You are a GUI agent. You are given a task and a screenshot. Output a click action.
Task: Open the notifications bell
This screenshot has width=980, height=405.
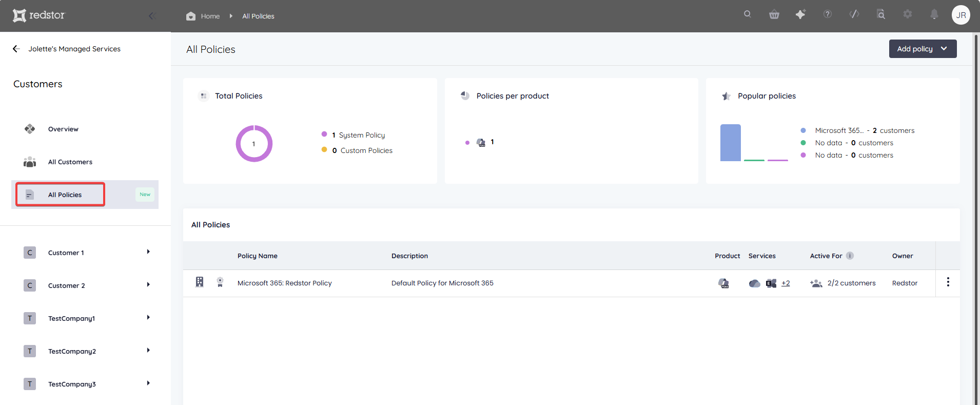[x=934, y=14]
